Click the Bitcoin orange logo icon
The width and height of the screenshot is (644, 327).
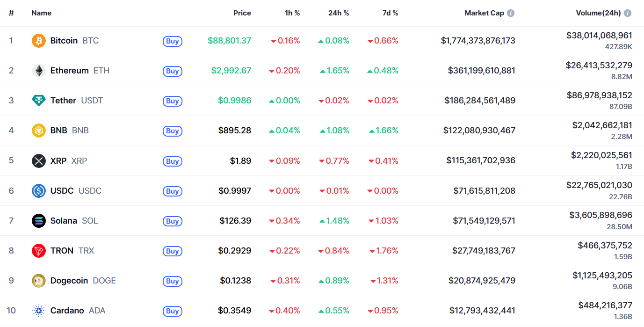click(x=39, y=41)
